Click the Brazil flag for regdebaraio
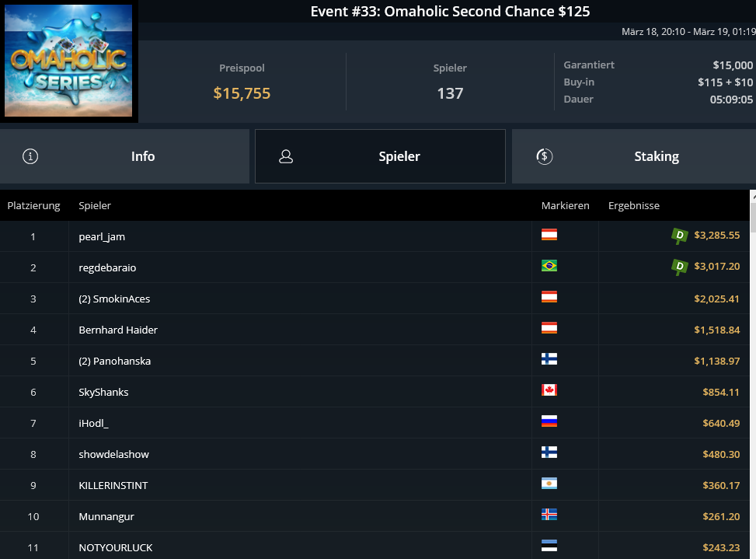 [549, 266]
